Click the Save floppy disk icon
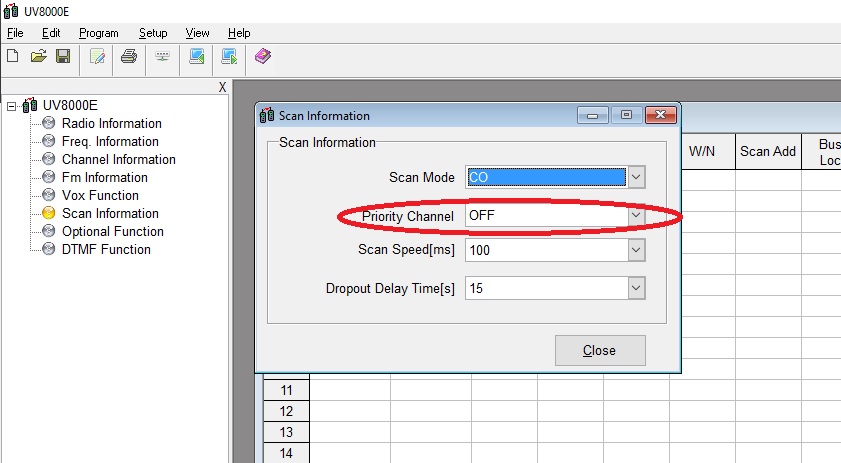The image size is (841, 463). [x=63, y=56]
